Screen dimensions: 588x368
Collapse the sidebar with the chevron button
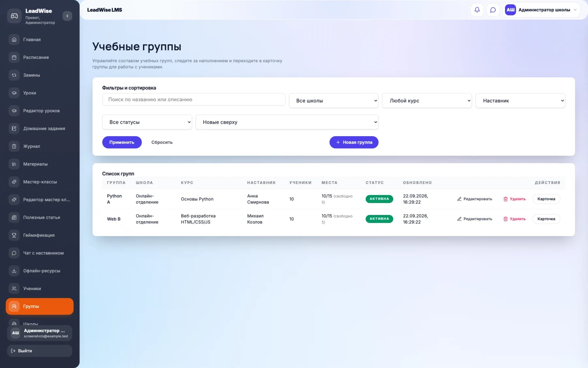pos(67,16)
